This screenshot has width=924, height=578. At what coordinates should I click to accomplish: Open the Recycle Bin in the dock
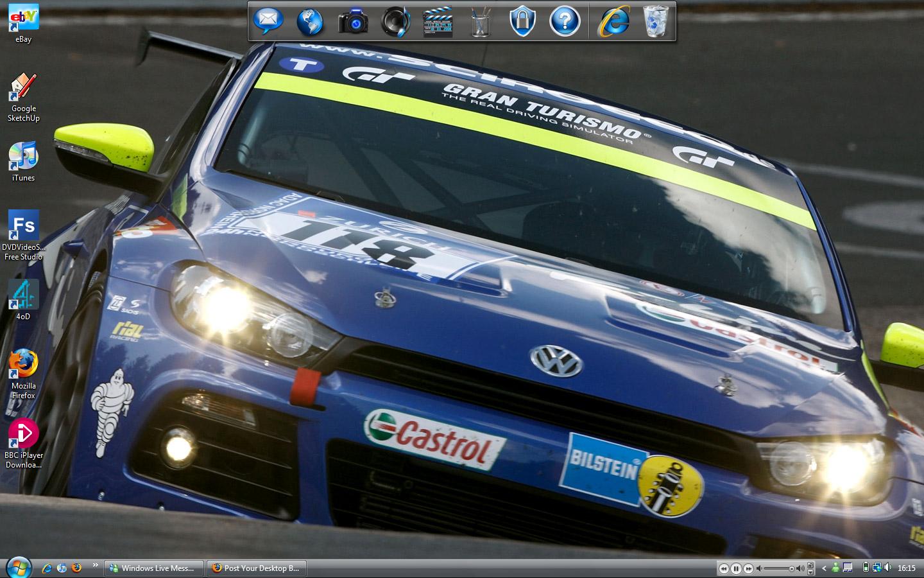pyautogui.click(x=656, y=21)
